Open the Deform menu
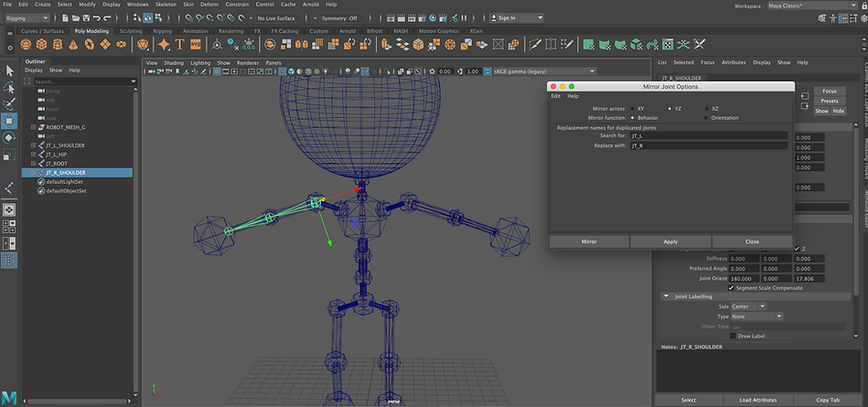The height and width of the screenshot is (407, 868). (209, 4)
